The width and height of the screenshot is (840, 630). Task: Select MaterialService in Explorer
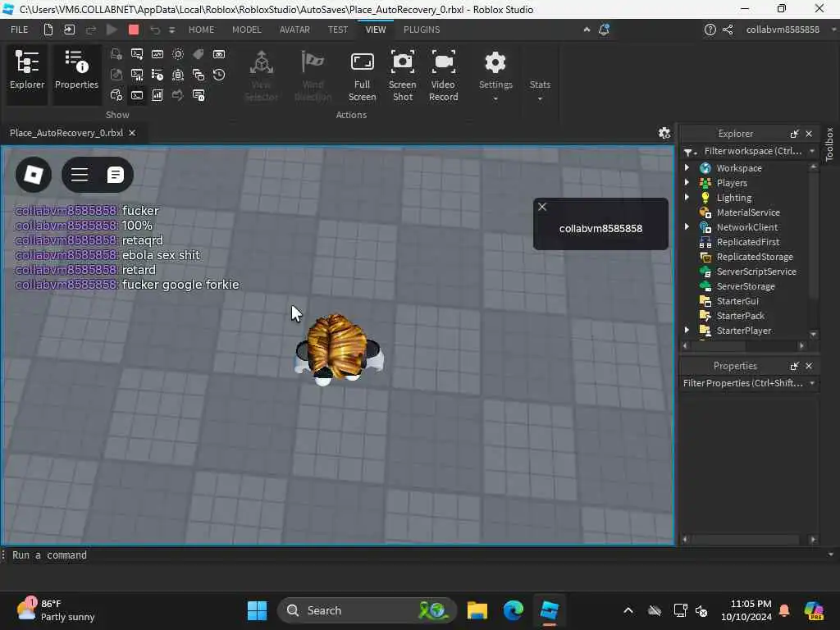click(748, 212)
